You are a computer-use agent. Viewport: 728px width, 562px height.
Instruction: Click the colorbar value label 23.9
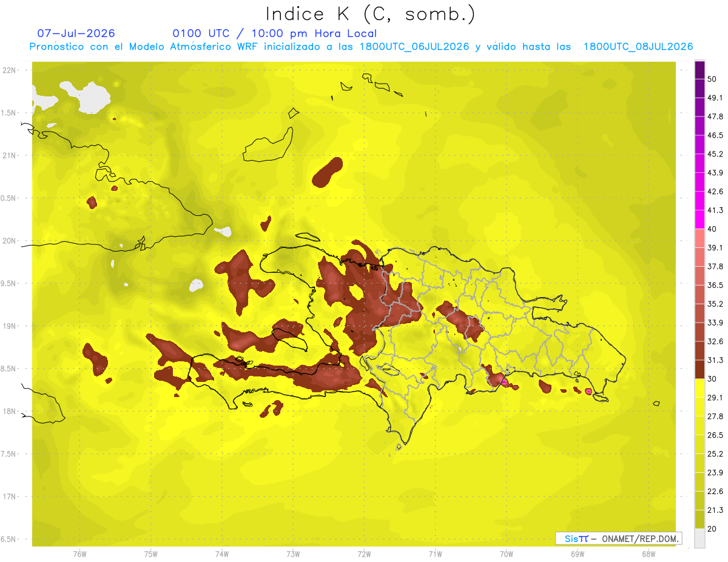click(x=716, y=472)
